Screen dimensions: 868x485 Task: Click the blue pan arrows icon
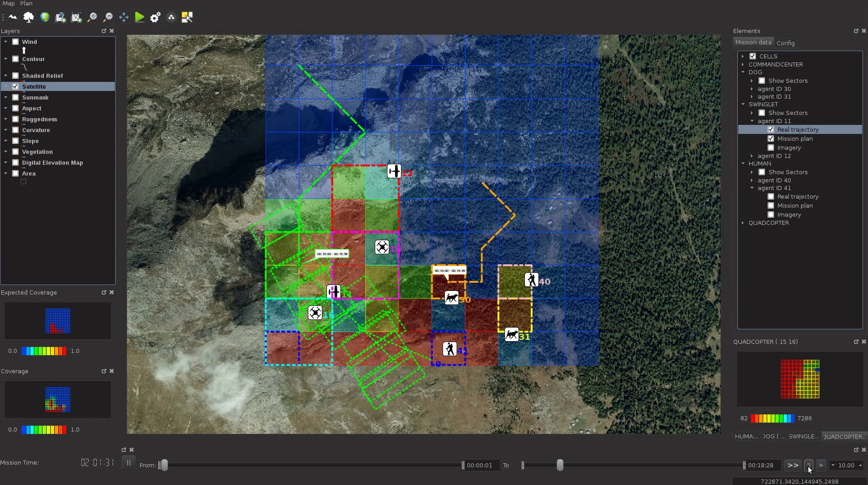pos(123,17)
